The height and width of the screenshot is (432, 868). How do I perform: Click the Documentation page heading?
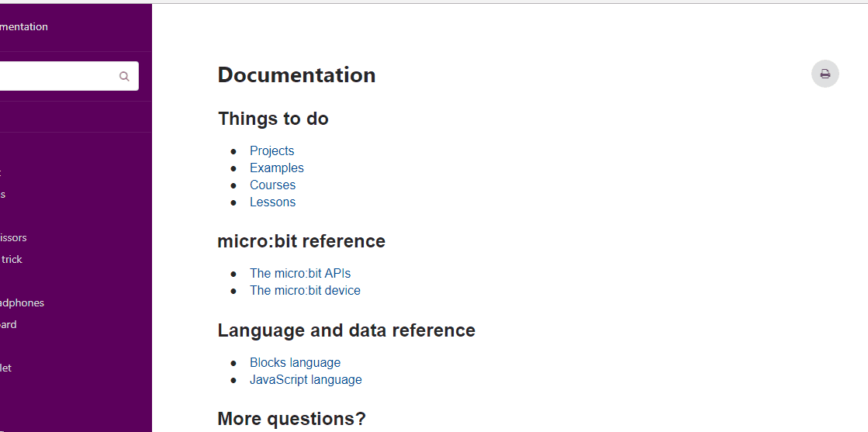[297, 74]
